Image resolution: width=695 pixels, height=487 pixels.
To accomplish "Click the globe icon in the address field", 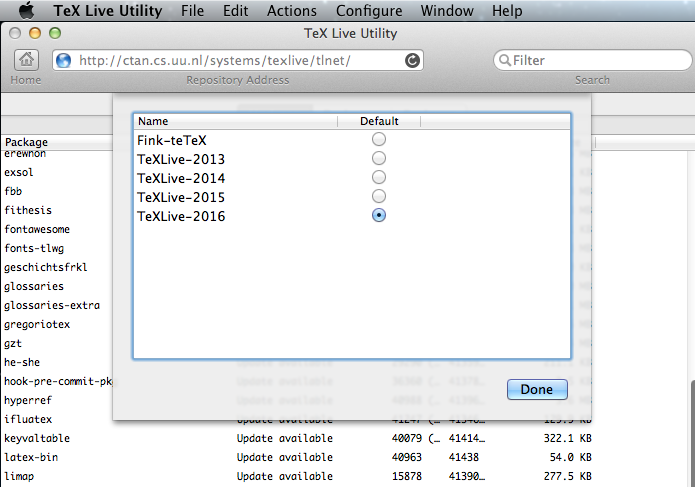I will click(x=63, y=60).
